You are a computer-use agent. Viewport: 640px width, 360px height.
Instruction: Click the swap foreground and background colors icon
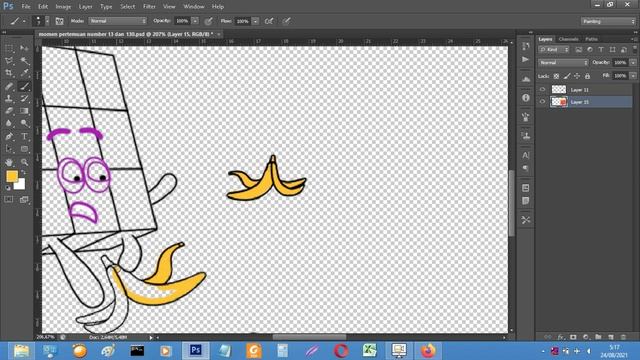coord(23,173)
